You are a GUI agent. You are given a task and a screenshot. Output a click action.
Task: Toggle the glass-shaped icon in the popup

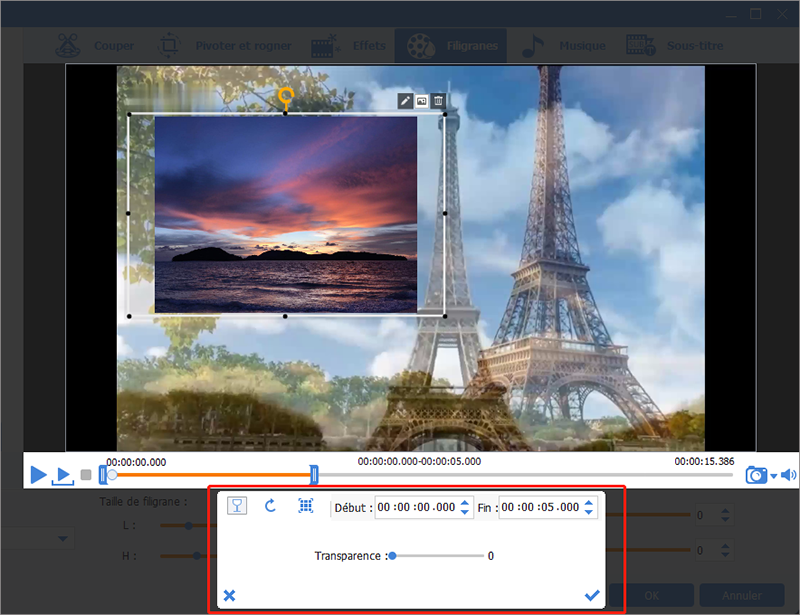(x=237, y=506)
